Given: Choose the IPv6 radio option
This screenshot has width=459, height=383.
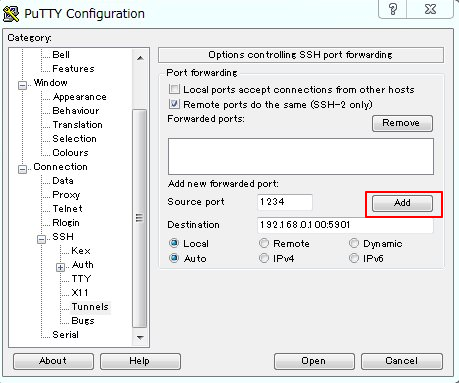Looking at the screenshot, I should 354,258.
